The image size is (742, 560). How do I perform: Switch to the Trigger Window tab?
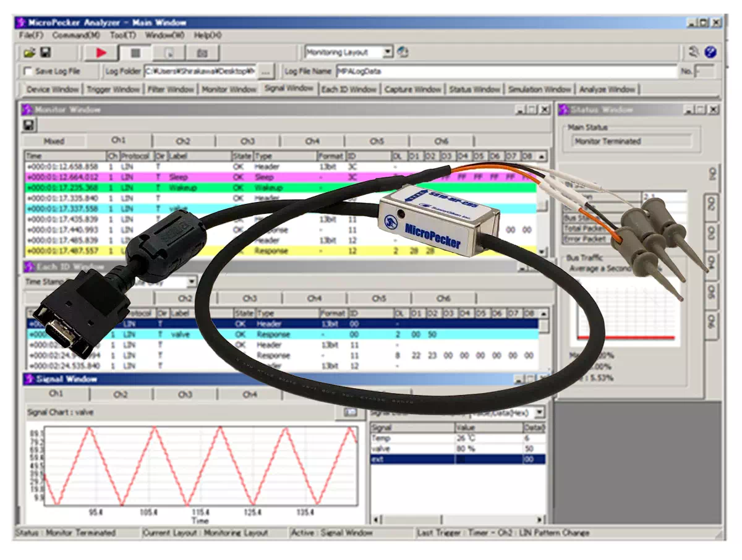[113, 90]
